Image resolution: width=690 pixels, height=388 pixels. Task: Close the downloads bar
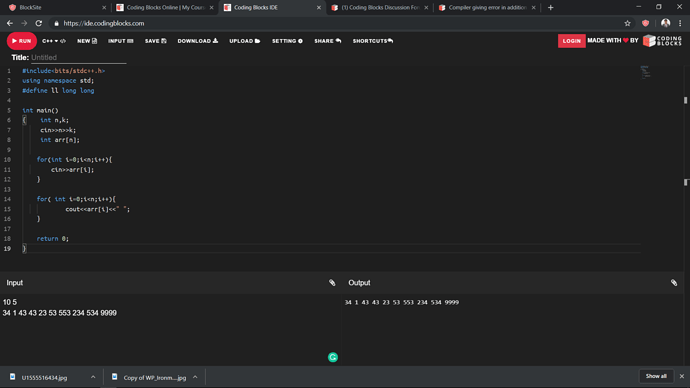[681, 377]
